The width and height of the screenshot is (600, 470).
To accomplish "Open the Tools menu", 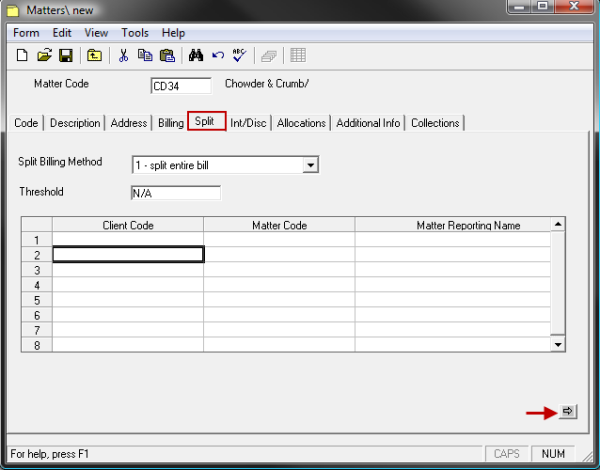I will pyautogui.click(x=135, y=33).
